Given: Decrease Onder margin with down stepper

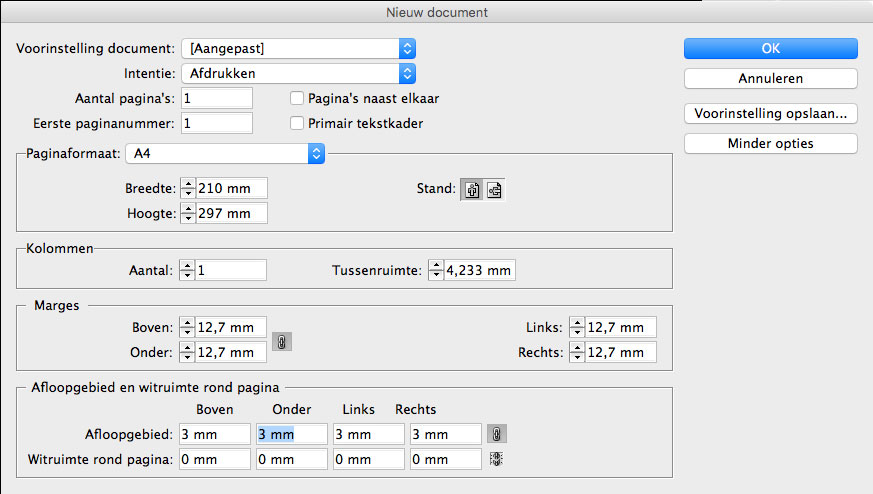Looking at the screenshot, I should tap(187, 357).
